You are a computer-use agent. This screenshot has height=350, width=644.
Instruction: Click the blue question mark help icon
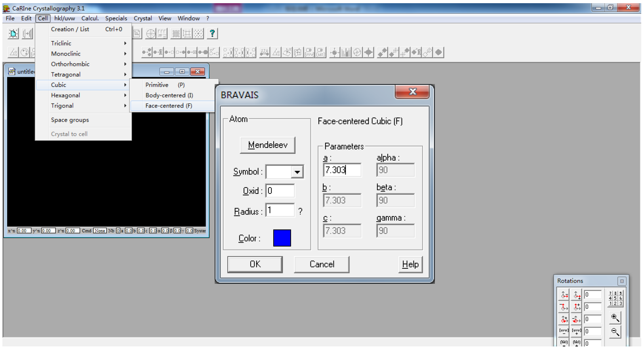point(212,34)
